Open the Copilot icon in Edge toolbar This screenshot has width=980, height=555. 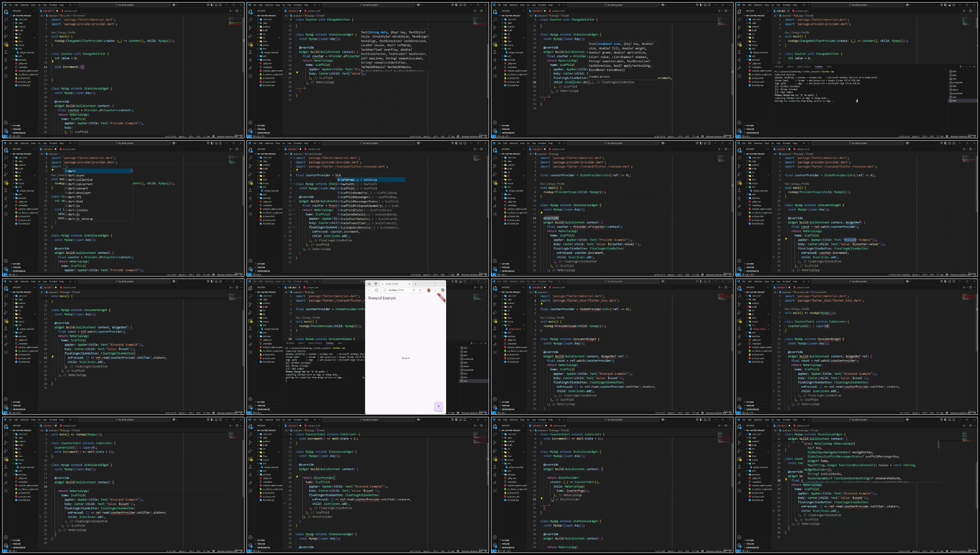[443, 290]
